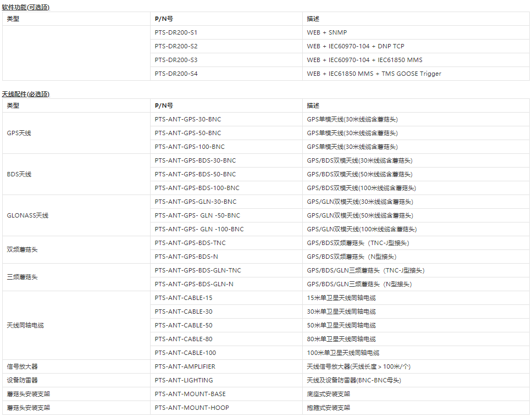
Task: Select the BDS天线 category cell
Action: click(19, 174)
